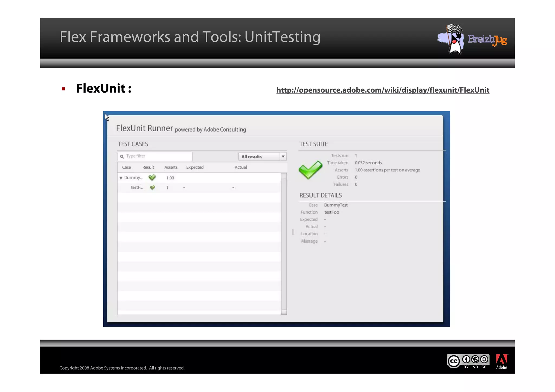Click the Expected column header

pyautogui.click(x=195, y=167)
